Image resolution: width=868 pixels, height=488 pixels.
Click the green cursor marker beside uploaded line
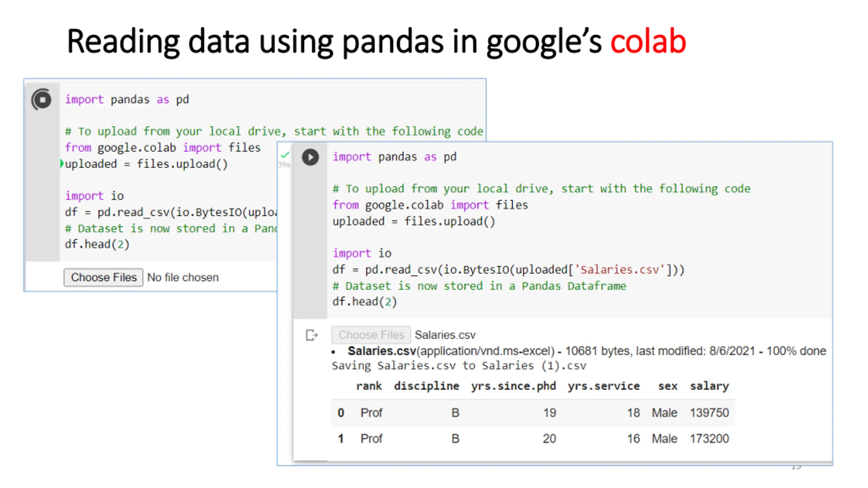coord(62,164)
